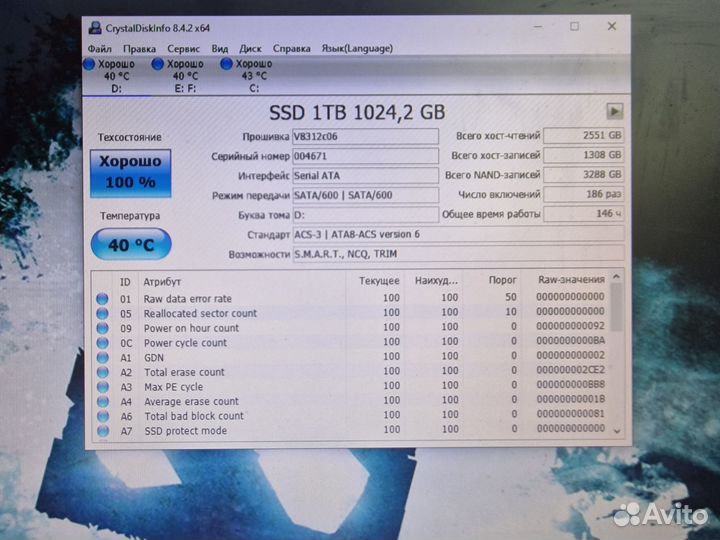Click scroll down arrow of attribute list

(x=617, y=431)
